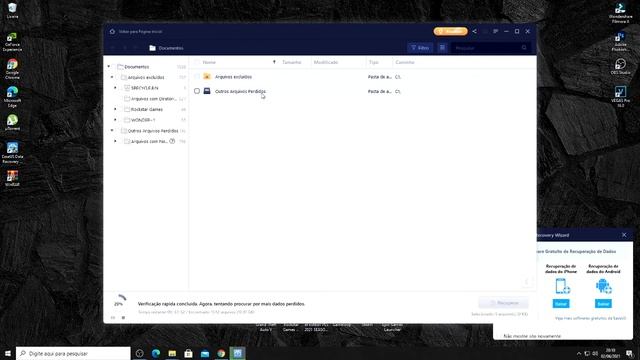This screenshot has height=360, width=640.
Task: Open the Windows Start menu
Action: pyautogui.click(x=8, y=353)
